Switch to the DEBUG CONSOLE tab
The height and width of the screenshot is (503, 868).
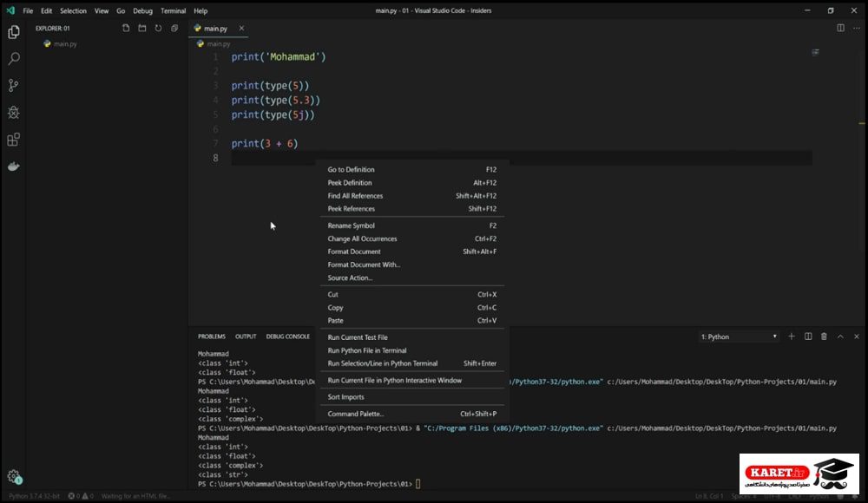[x=288, y=336]
